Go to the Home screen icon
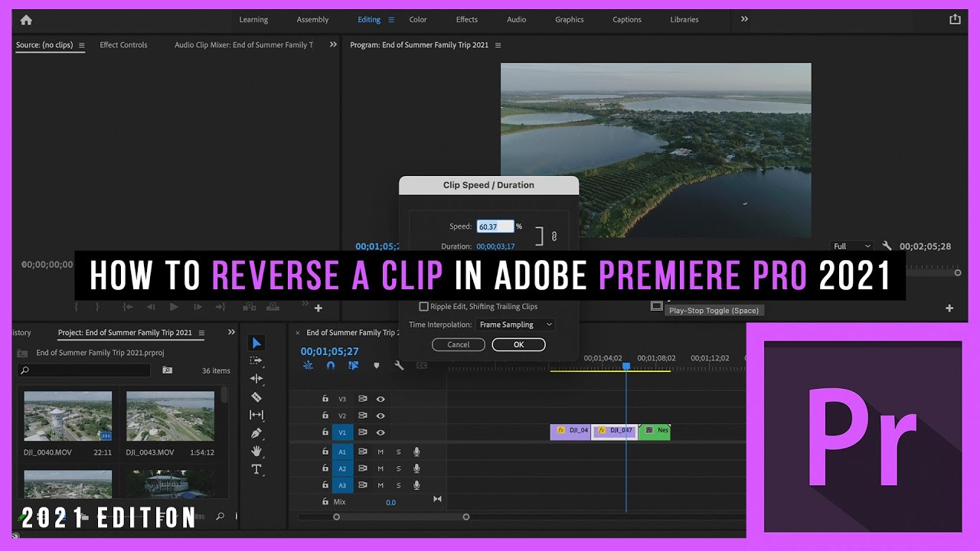 click(26, 20)
